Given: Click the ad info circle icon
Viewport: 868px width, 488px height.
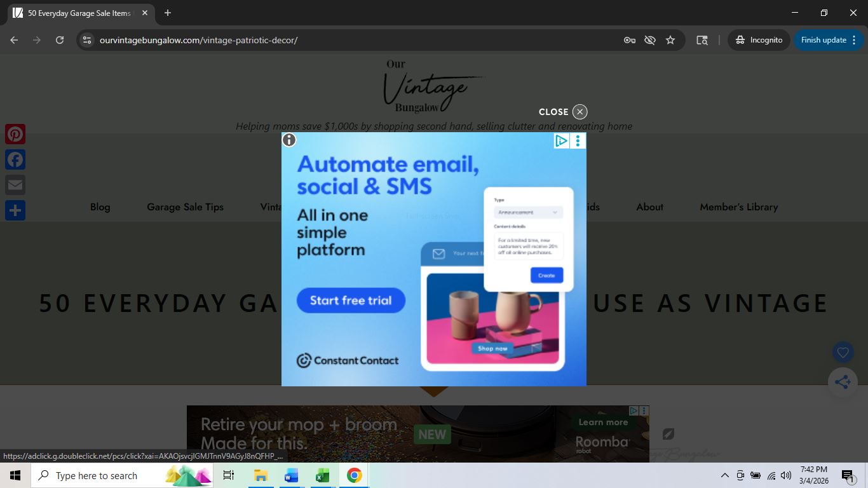Looking at the screenshot, I should [289, 140].
